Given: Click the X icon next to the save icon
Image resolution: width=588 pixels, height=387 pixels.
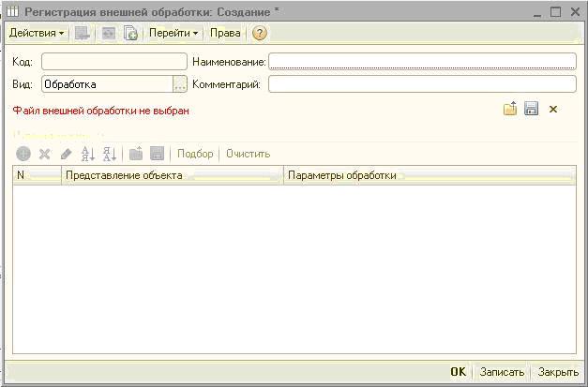Looking at the screenshot, I should click(553, 110).
